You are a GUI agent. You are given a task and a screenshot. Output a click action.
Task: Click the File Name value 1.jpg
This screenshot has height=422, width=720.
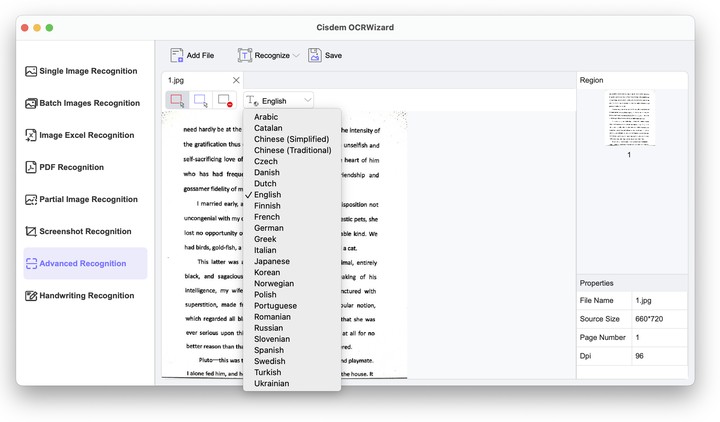tap(643, 300)
